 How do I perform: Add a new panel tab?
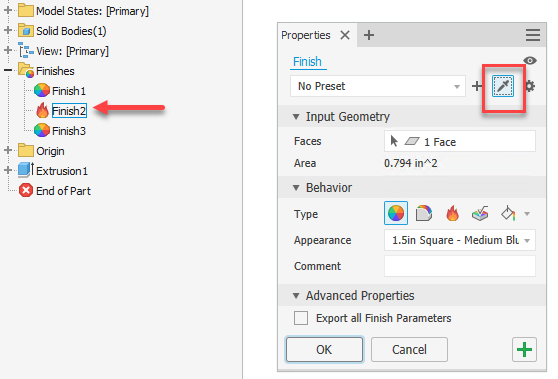[369, 35]
